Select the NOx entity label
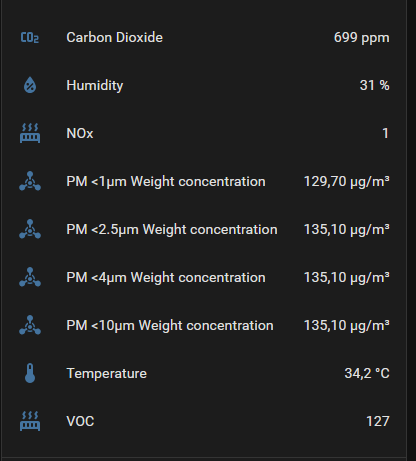 pyautogui.click(x=80, y=133)
